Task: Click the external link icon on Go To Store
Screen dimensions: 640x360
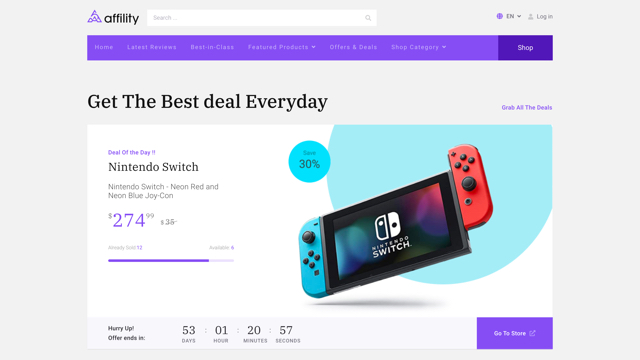Action: (532, 333)
